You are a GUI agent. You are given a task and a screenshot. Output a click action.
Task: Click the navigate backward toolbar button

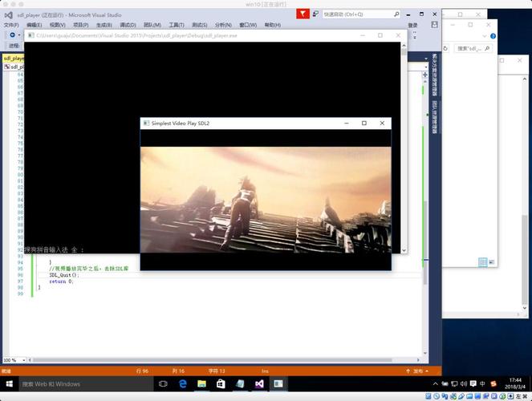12,35
